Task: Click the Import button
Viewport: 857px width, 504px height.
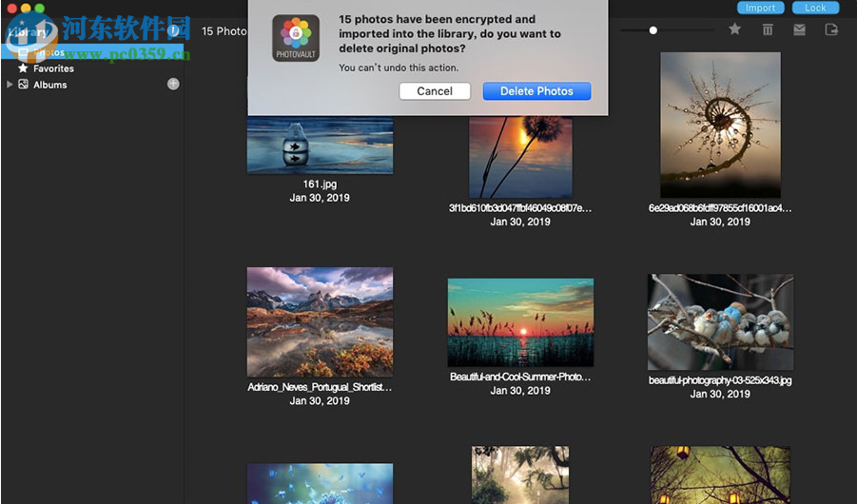Action: [x=760, y=8]
